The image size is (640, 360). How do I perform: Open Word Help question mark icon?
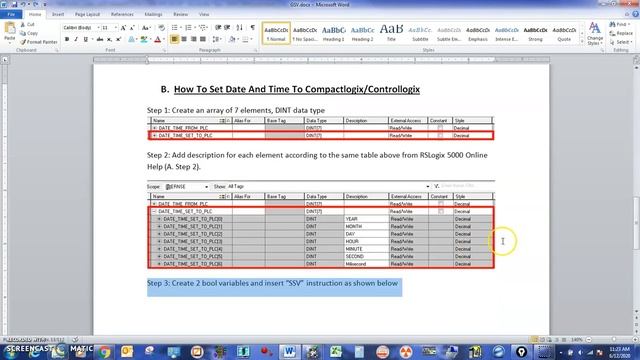[x=636, y=14]
